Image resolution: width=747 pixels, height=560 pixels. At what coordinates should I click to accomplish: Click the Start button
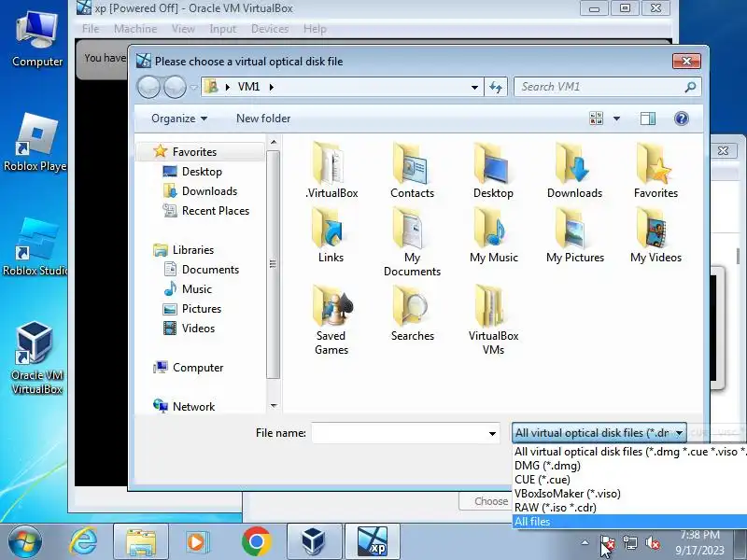[25, 541]
